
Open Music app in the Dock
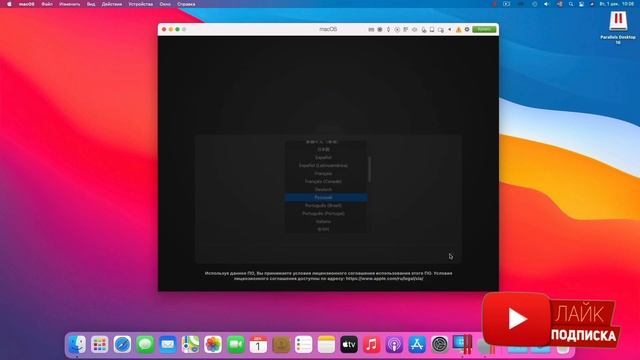[x=372, y=344]
